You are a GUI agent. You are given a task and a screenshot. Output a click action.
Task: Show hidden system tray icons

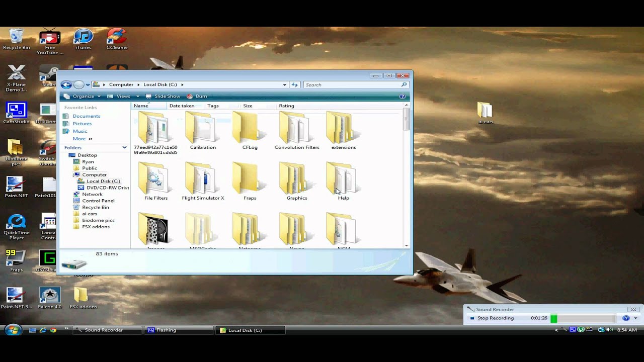[556, 330]
